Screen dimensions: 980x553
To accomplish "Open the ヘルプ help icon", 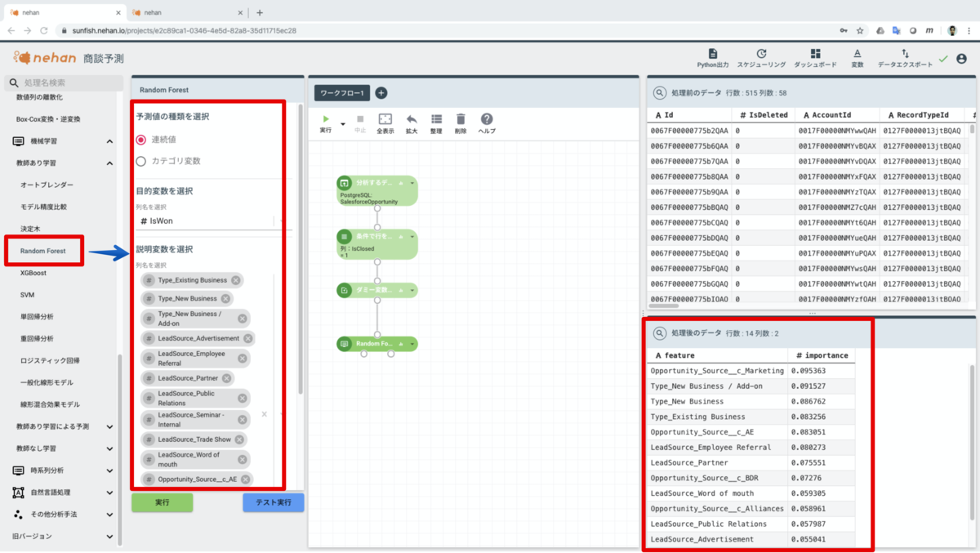I will (487, 119).
